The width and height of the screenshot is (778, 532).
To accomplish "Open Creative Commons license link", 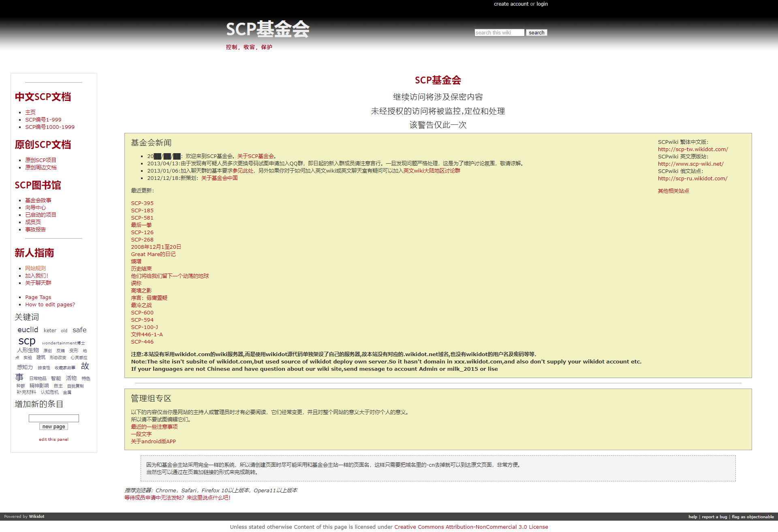I will 471,527.
